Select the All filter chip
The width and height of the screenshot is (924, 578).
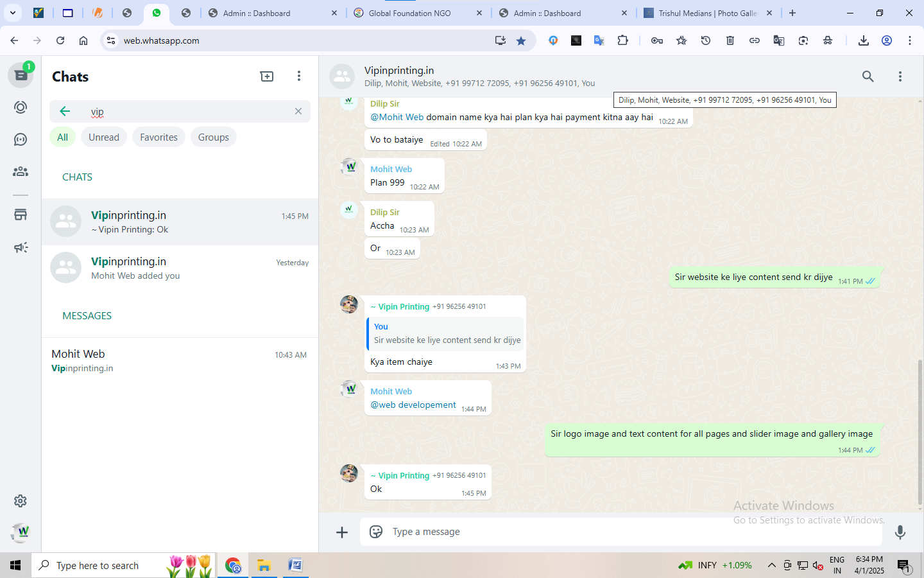(x=62, y=137)
